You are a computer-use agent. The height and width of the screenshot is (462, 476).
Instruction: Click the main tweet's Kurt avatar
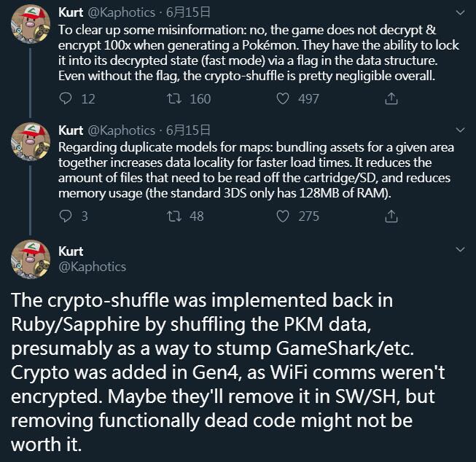[30, 259]
